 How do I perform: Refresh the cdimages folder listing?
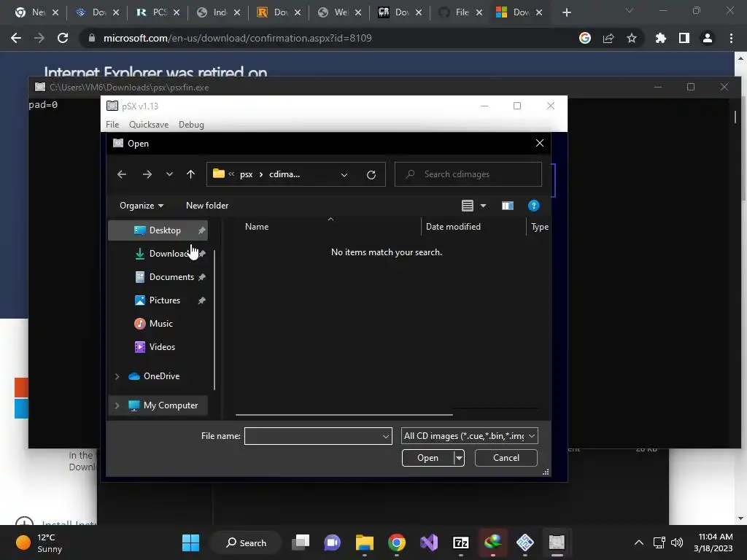[x=371, y=174]
